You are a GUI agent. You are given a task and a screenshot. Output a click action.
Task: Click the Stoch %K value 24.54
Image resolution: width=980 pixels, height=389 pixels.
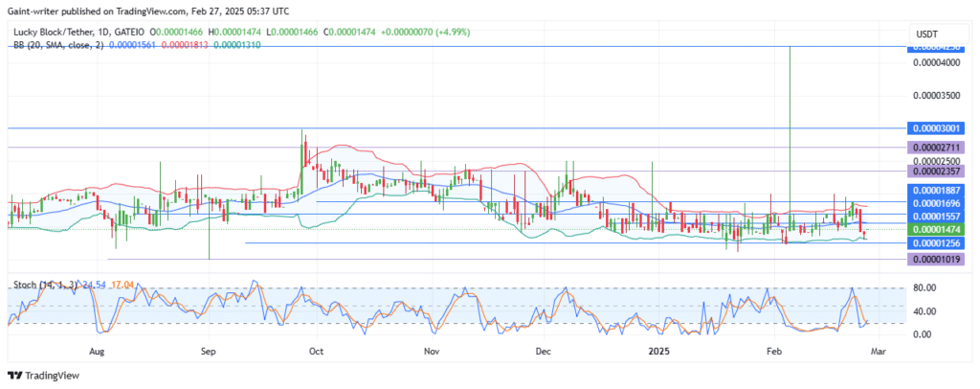point(95,286)
